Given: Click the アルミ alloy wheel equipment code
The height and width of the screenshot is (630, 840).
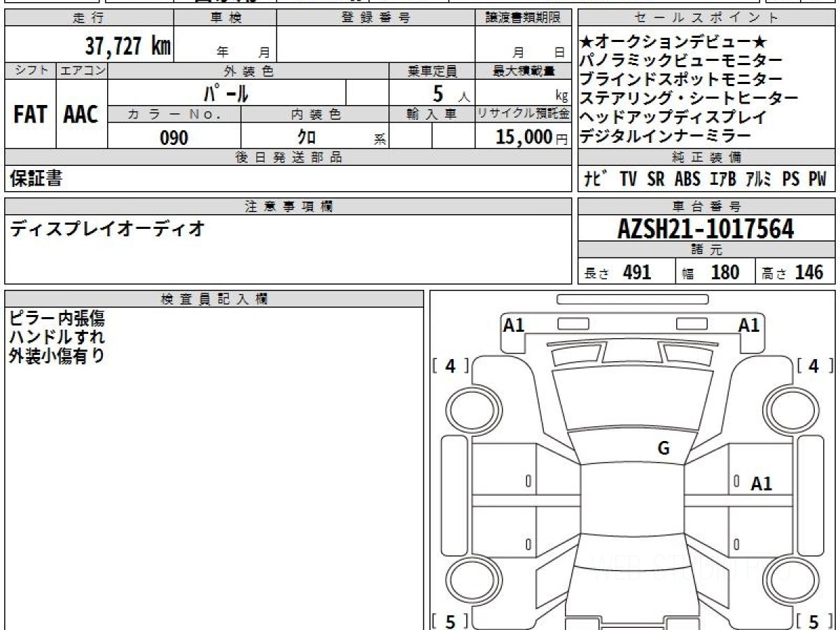Looking at the screenshot, I should pos(759,179).
